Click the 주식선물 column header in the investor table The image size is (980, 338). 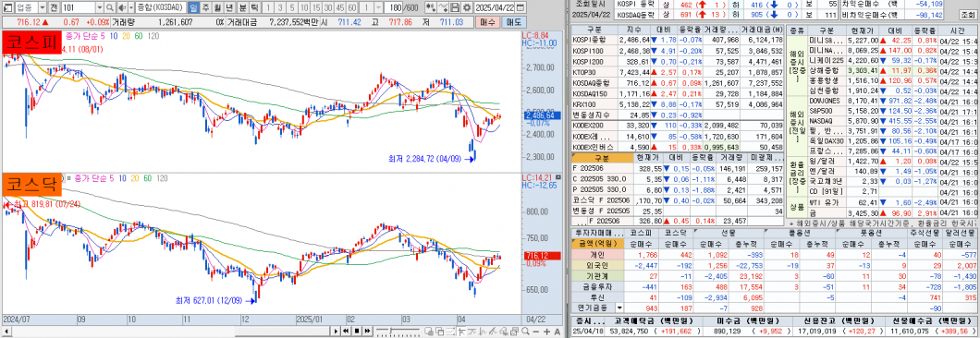925,233
